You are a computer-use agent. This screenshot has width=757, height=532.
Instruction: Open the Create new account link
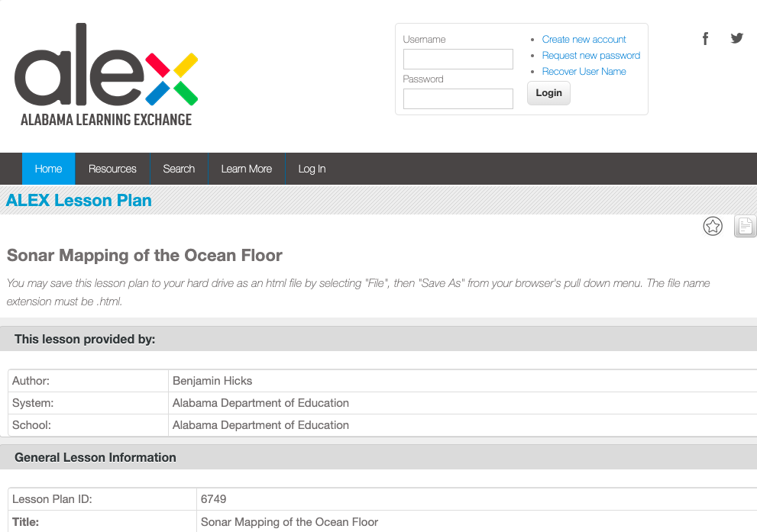pyautogui.click(x=584, y=39)
